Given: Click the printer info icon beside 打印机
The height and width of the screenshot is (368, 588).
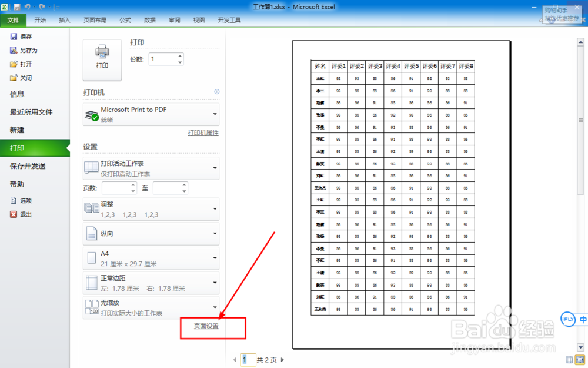Looking at the screenshot, I should coord(217,92).
